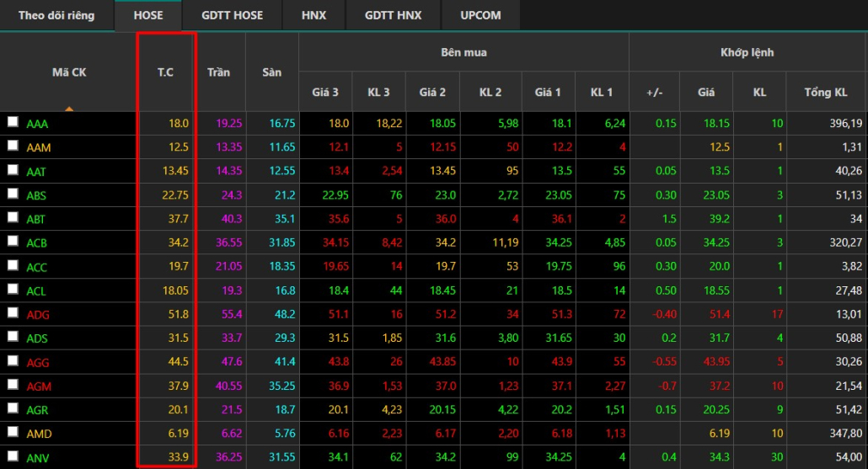Open the Theo dõi riêng tab

point(56,15)
